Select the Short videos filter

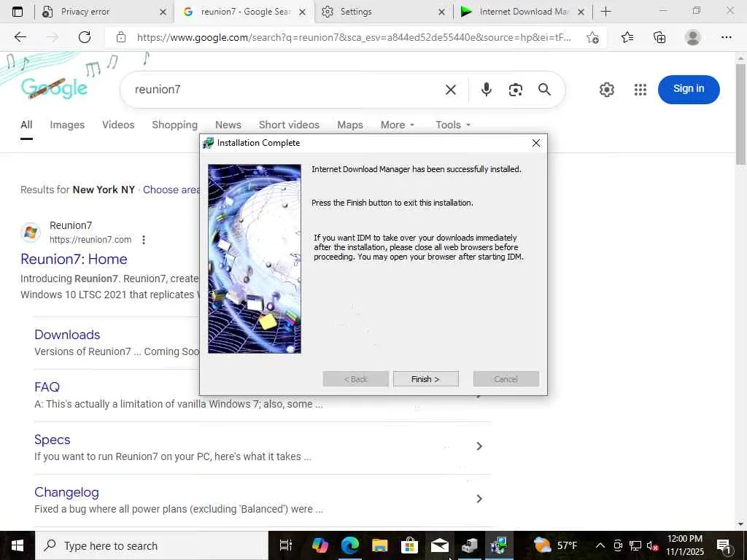(289, 125)
